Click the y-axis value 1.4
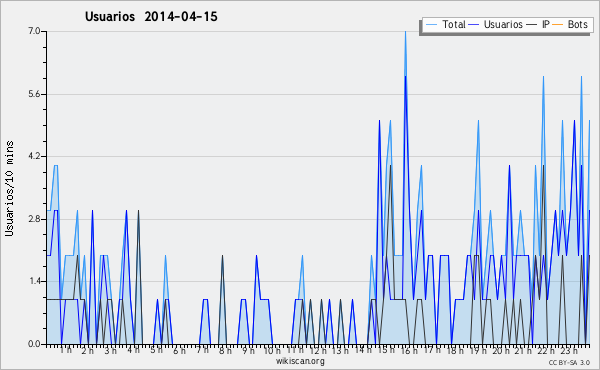The width and height of the screenshot is (600, 370). tap(34, 281)
